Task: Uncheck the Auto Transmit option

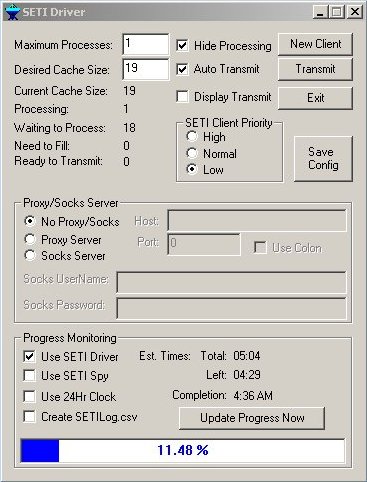Action: (x=182, y=69)
